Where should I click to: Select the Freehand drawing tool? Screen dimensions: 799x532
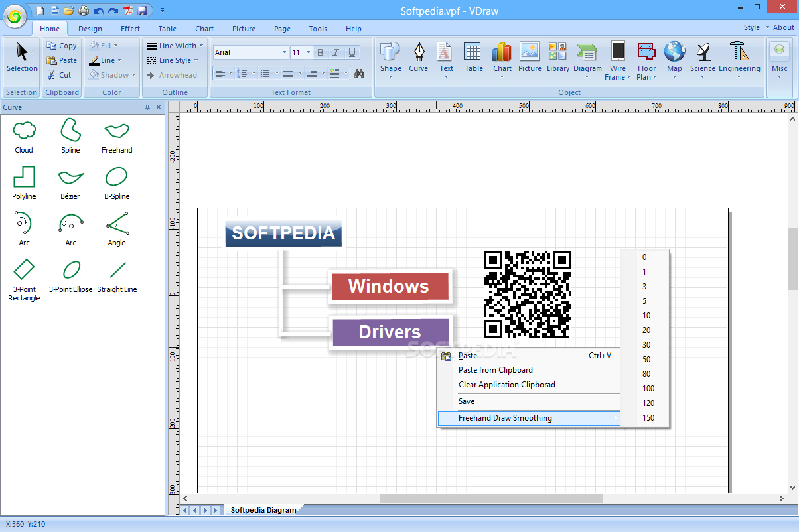(117, 137)
